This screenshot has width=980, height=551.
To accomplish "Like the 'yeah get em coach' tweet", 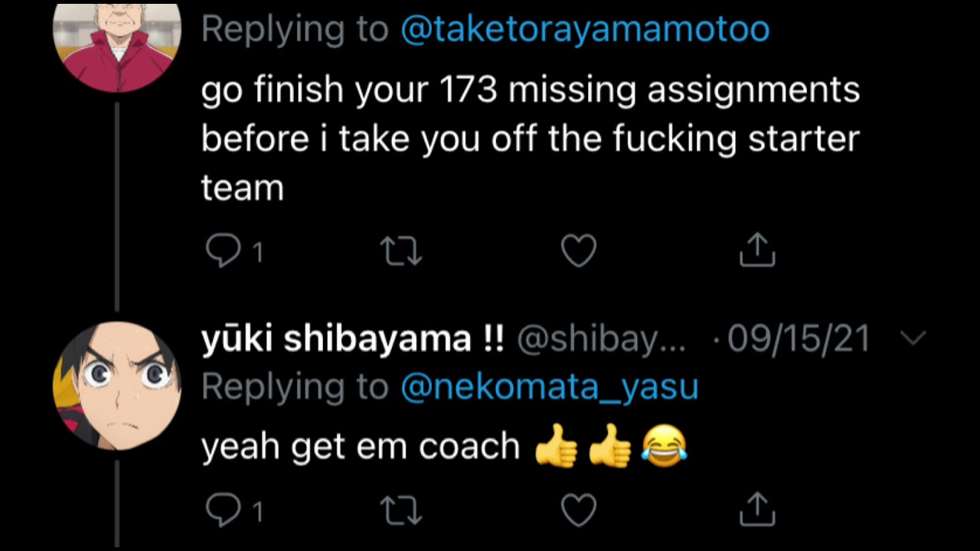I will point(579,510).
